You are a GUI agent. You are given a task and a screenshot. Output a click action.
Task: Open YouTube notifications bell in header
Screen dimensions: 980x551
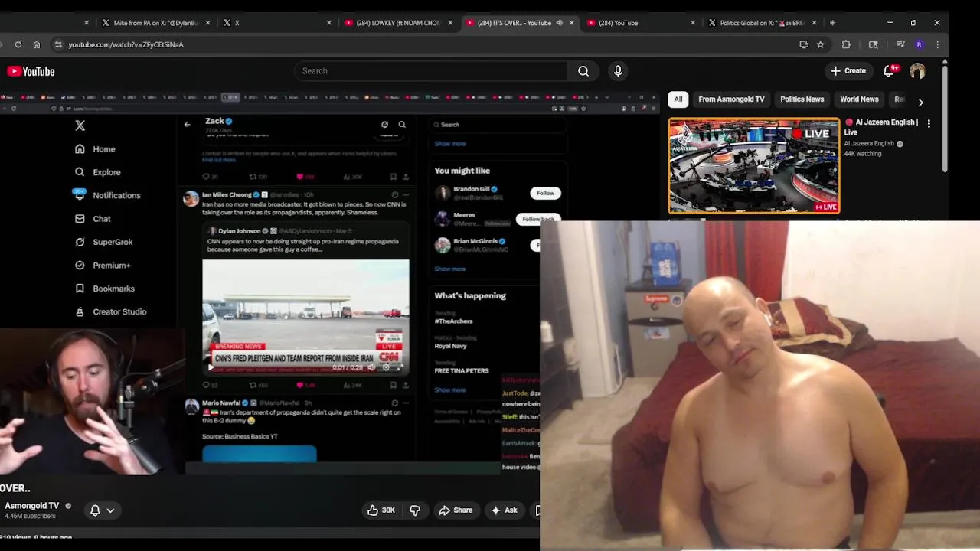[x=888, y=71]
